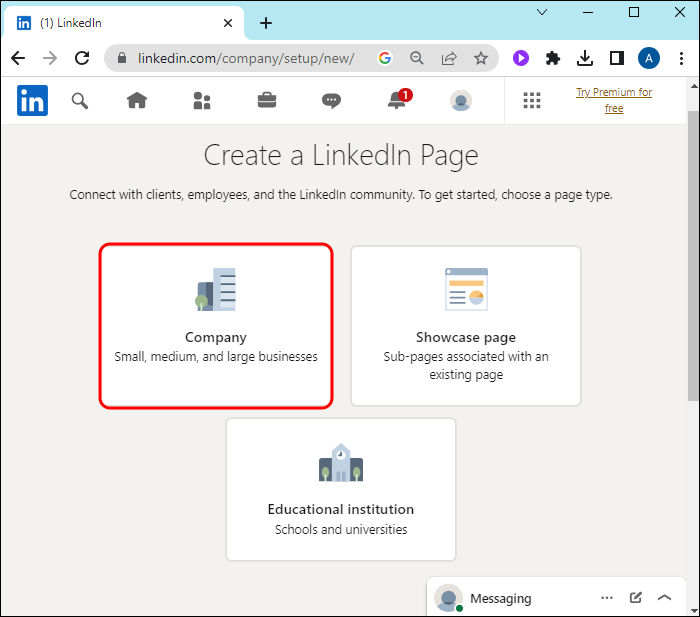Open the Messaging speech bubble icon in the navigation bar
The image size is (700, 617).
(x=331, y=100)
